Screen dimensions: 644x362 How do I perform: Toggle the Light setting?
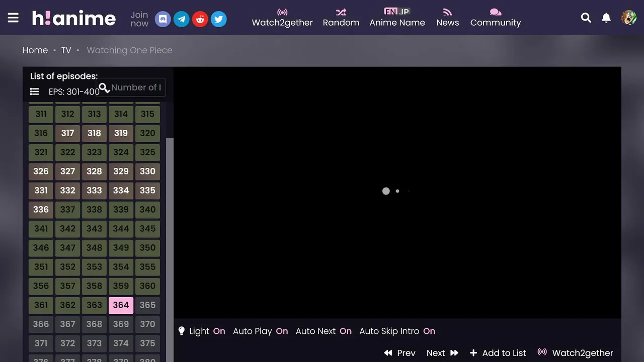202,331
